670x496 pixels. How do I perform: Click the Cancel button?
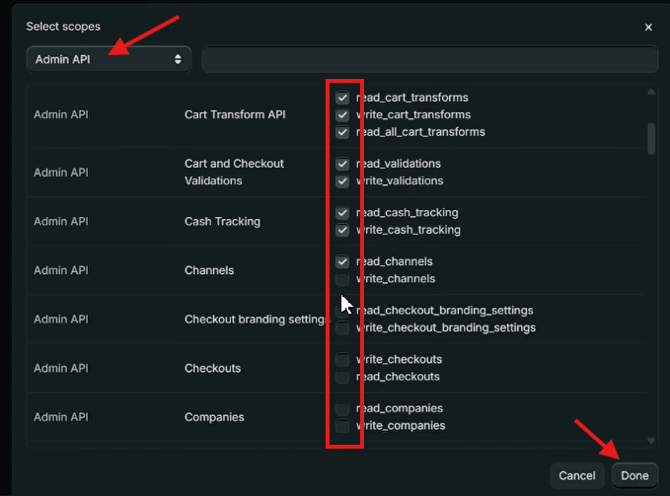tap(577, 476)
